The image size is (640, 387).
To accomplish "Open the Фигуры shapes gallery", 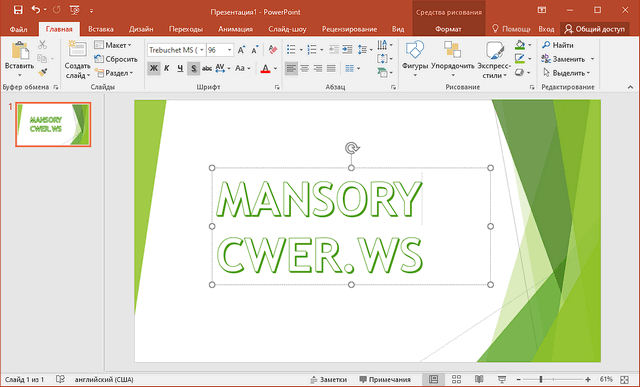I will coord(415,59).
